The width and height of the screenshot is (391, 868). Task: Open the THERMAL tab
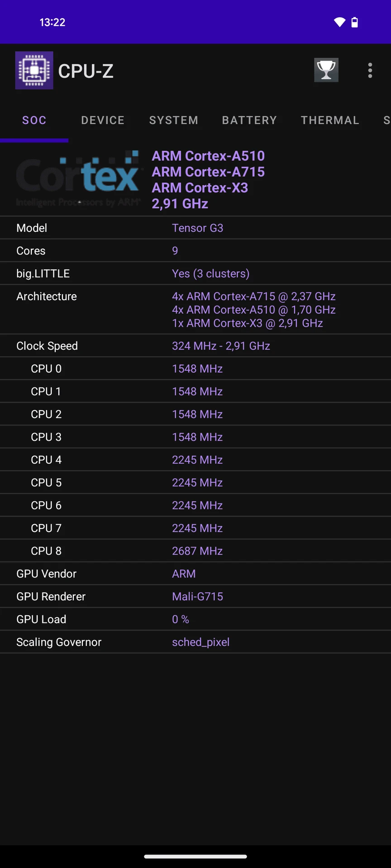point(330,120)
